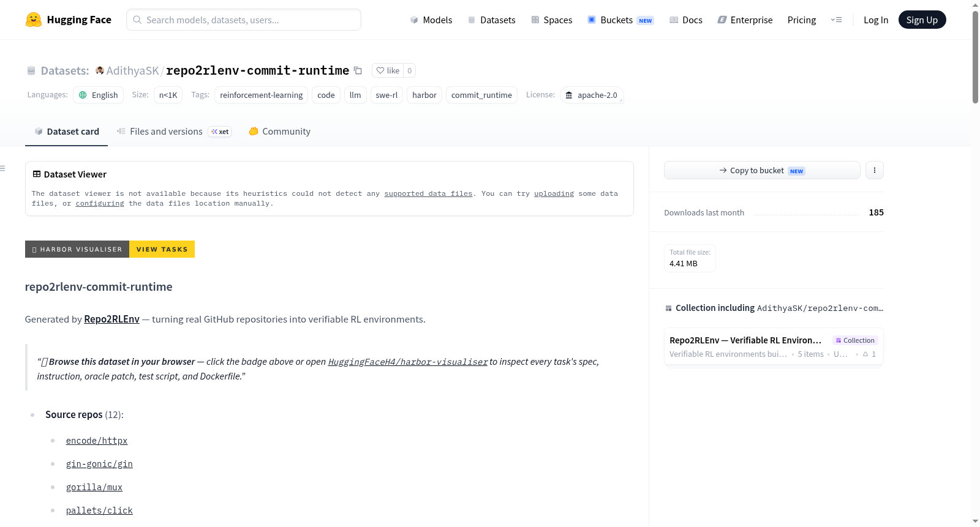
Task: Select the reinforcement-learning tag
Action: click(x=262, y=95)
